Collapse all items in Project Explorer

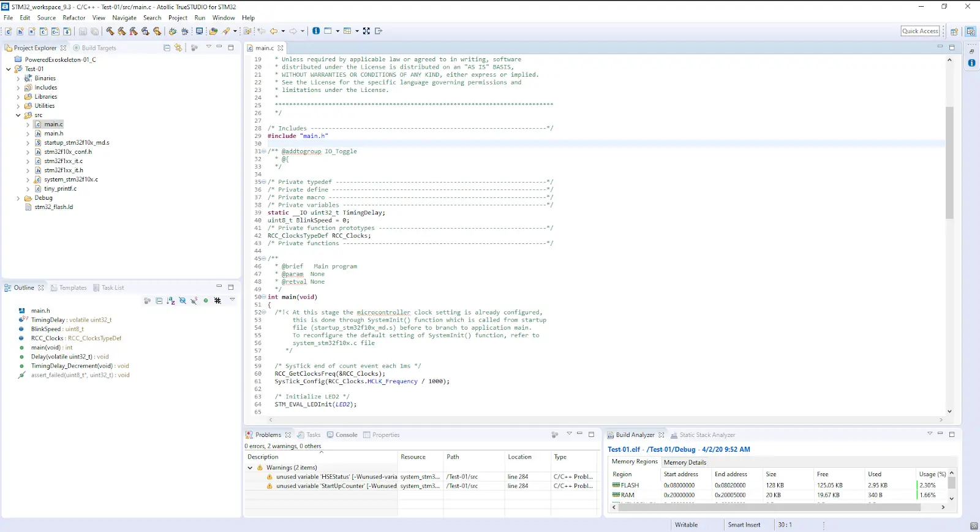coord(167,48)
